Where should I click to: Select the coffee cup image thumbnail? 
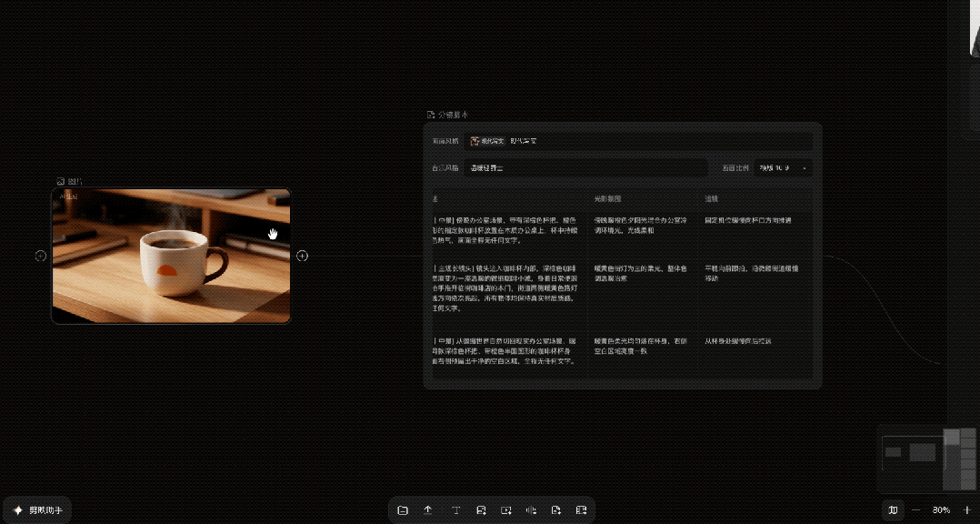(x=171, y=256)
